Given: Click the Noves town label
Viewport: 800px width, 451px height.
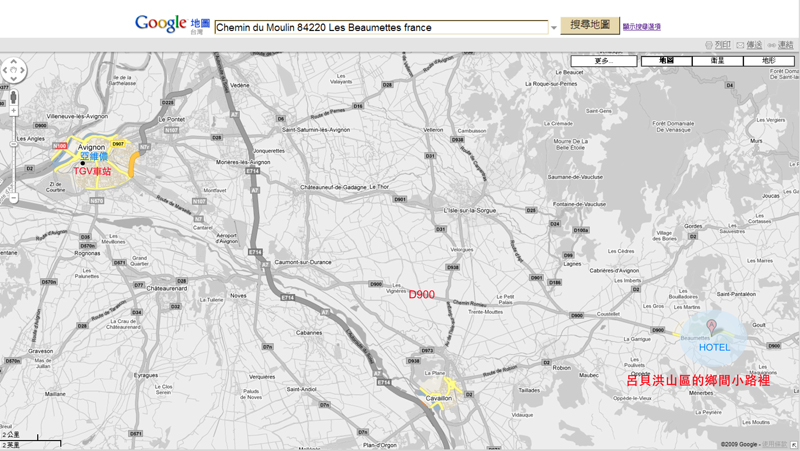Looking at the screenshot, I should pyautogui.click(x=238, y=295).
